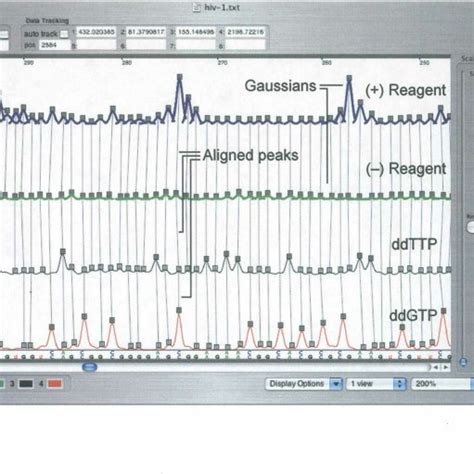Click the pos field showing 2584
The image size is (474, 474).
coord(55,45)
